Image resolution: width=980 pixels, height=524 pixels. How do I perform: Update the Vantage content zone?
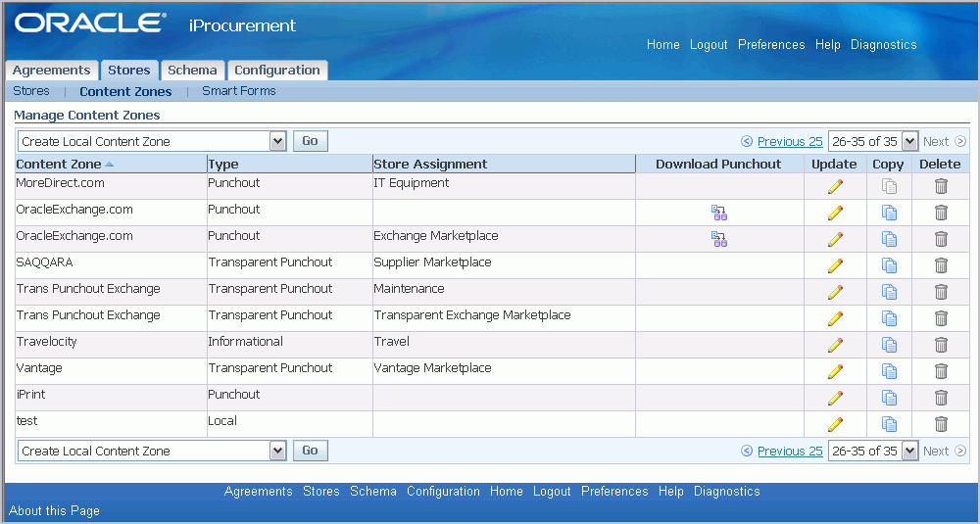tap(835, 371)
